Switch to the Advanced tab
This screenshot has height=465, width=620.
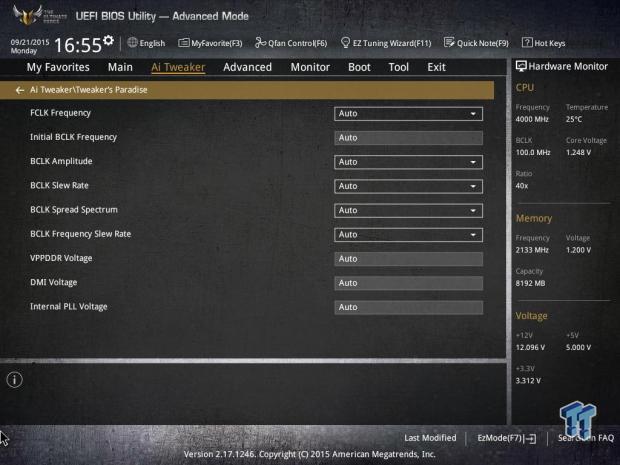[247, 67]
